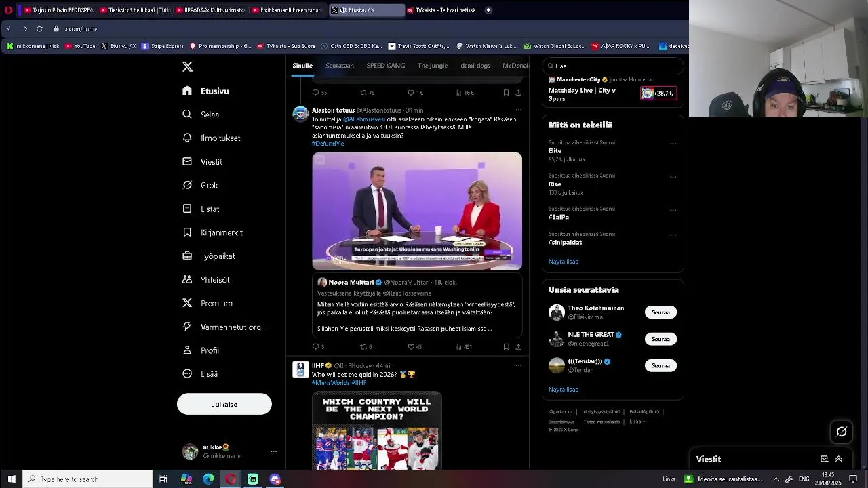
Task: Click reply icon with 55 replies
Action: pyautogui.click(x=315, y=92)
